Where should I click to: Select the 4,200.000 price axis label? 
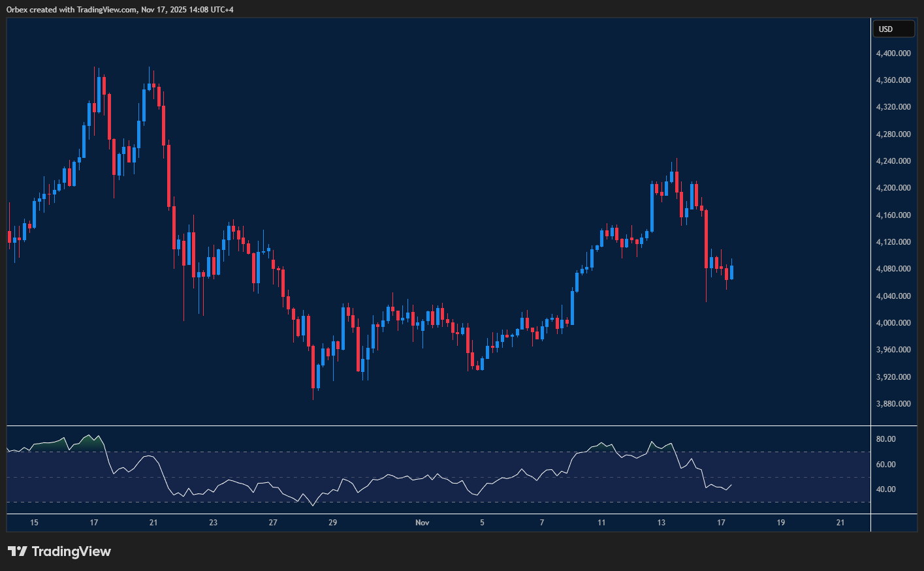tap(893, 188)
